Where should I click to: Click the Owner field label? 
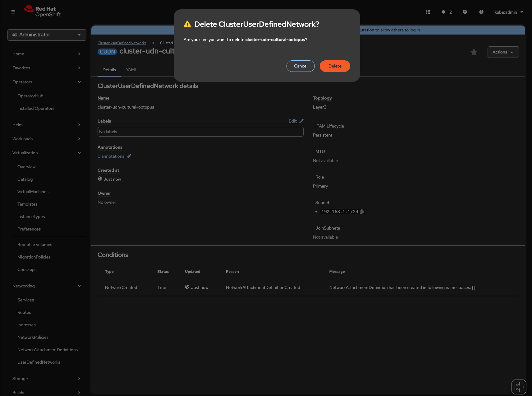[104, 193]
